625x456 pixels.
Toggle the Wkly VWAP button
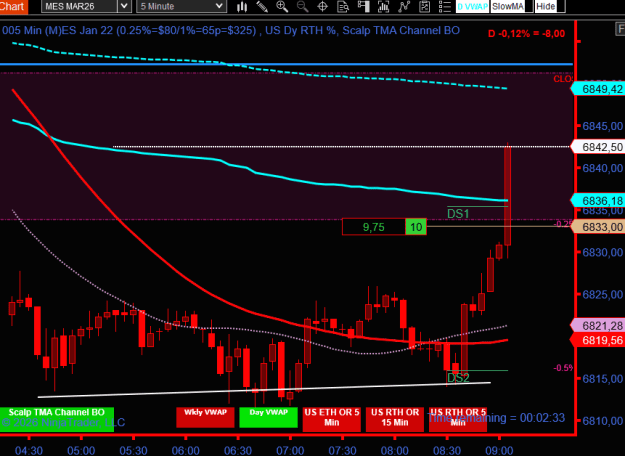click(205, 417)
